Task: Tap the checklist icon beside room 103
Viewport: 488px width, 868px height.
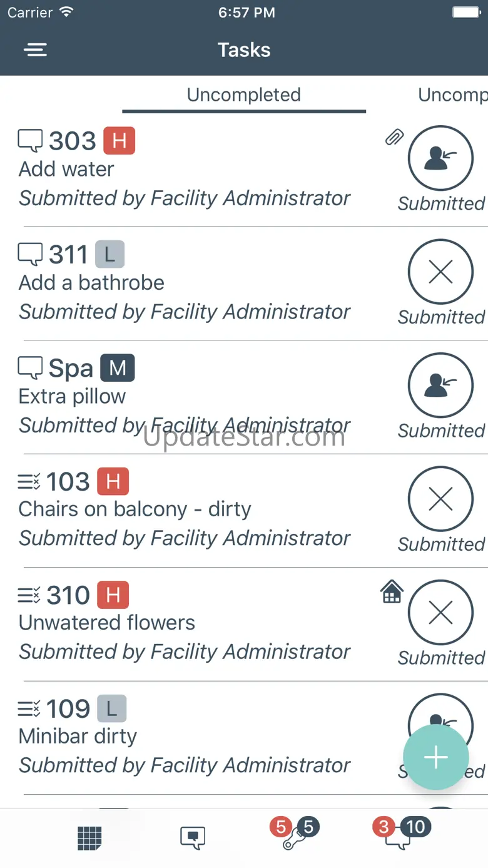Action: 29,482
